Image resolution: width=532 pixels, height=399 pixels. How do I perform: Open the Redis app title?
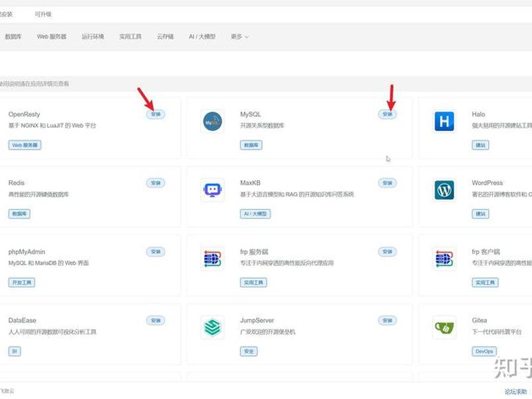pos(16,183)
